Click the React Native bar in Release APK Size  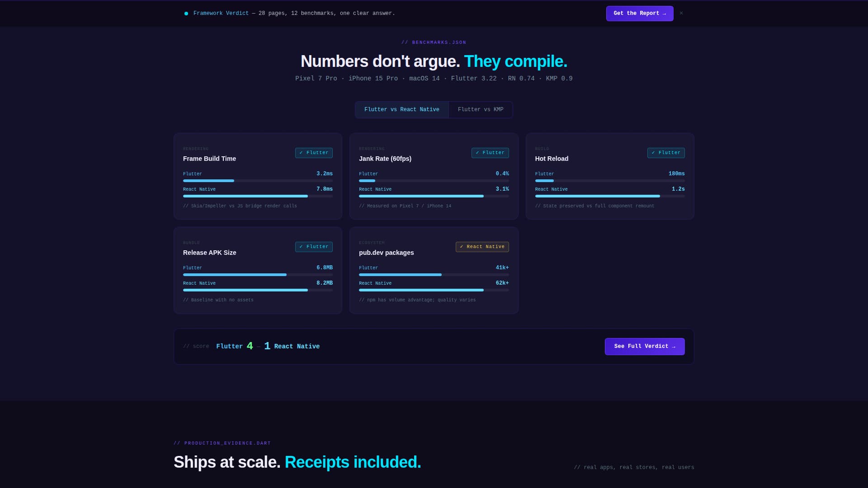[258, 290]
